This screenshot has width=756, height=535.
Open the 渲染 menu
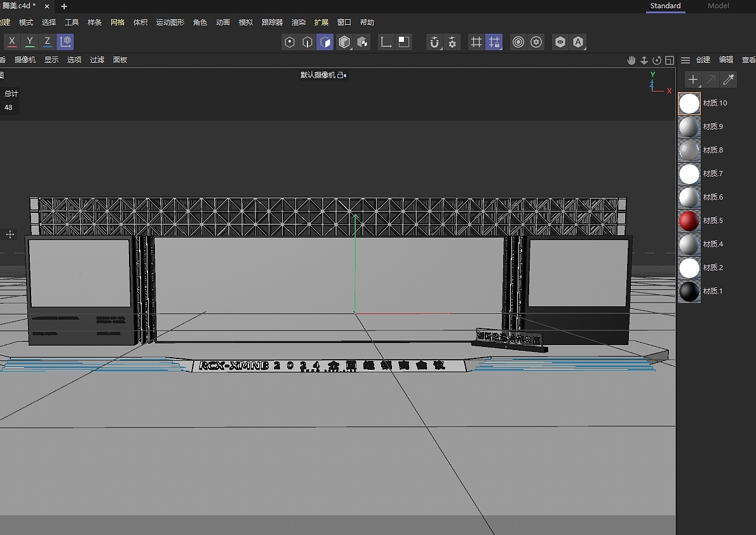(x=298, y=22)
